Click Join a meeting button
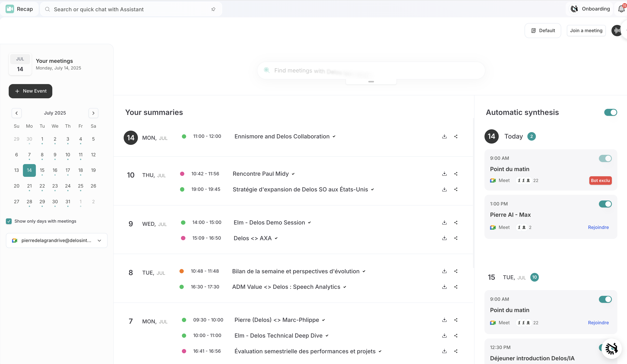Image resolution: width=627 pixels, height=364 pixels. click(586, 31)
